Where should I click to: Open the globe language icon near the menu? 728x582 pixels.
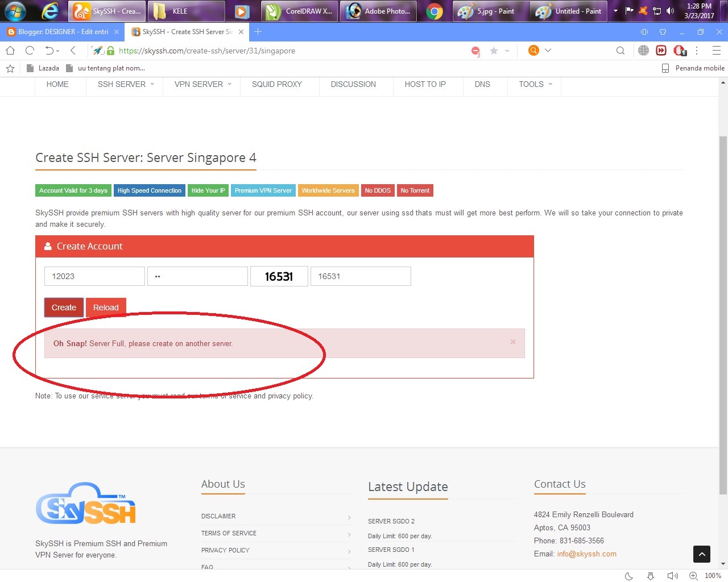pos(643,50)
